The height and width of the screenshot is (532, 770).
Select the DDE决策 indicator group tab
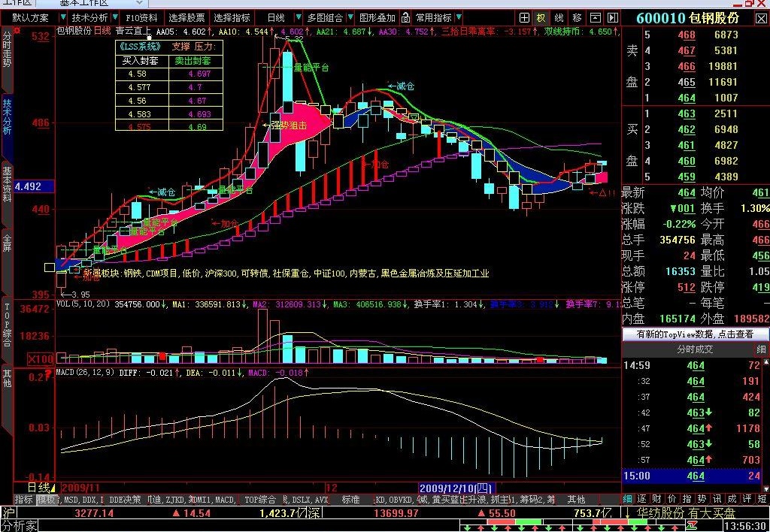point(125,500)
